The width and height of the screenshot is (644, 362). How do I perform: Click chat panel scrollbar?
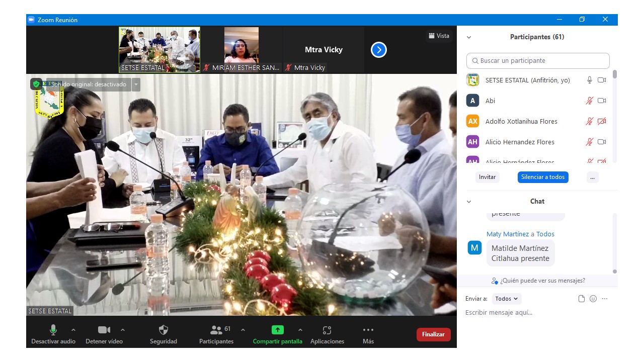(x=615, y=271)
